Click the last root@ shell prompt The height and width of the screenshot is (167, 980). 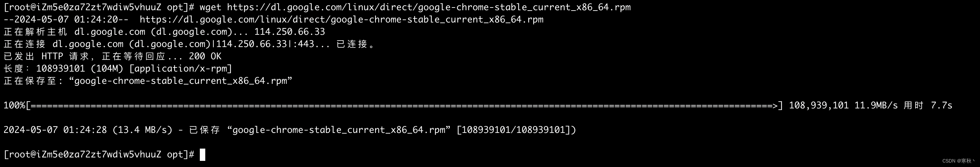(99, 154)
